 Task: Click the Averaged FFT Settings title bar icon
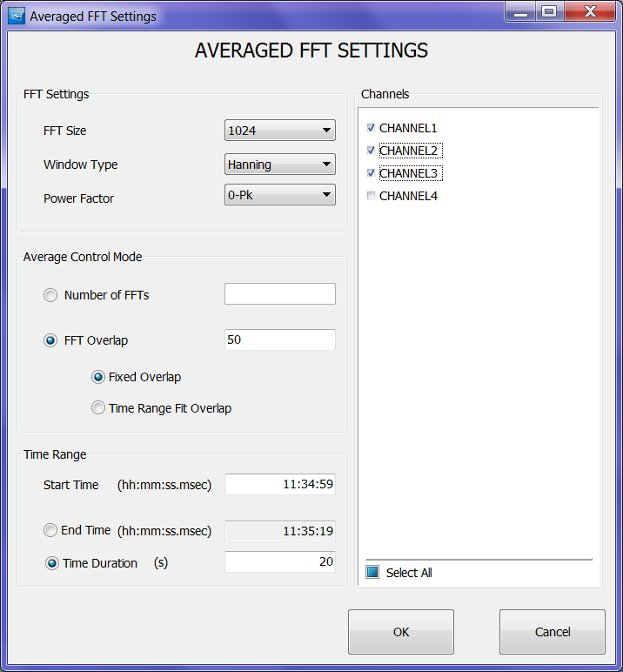(17, 16)
